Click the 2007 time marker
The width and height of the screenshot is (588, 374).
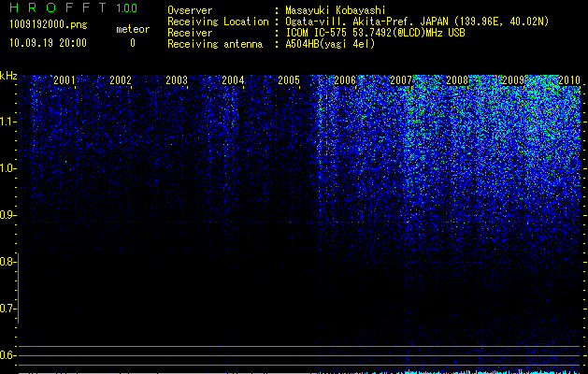click(x=401, y=80)
